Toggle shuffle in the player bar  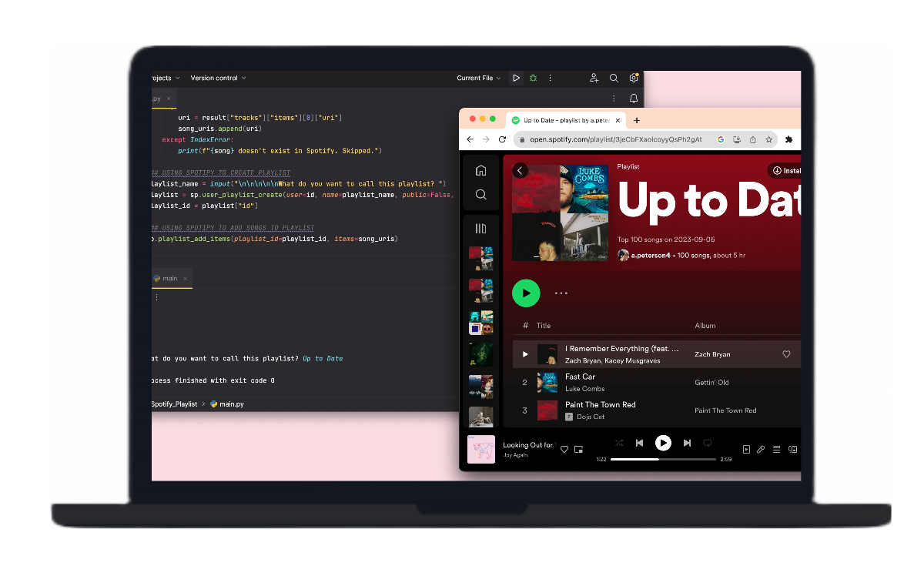[619, 443]
